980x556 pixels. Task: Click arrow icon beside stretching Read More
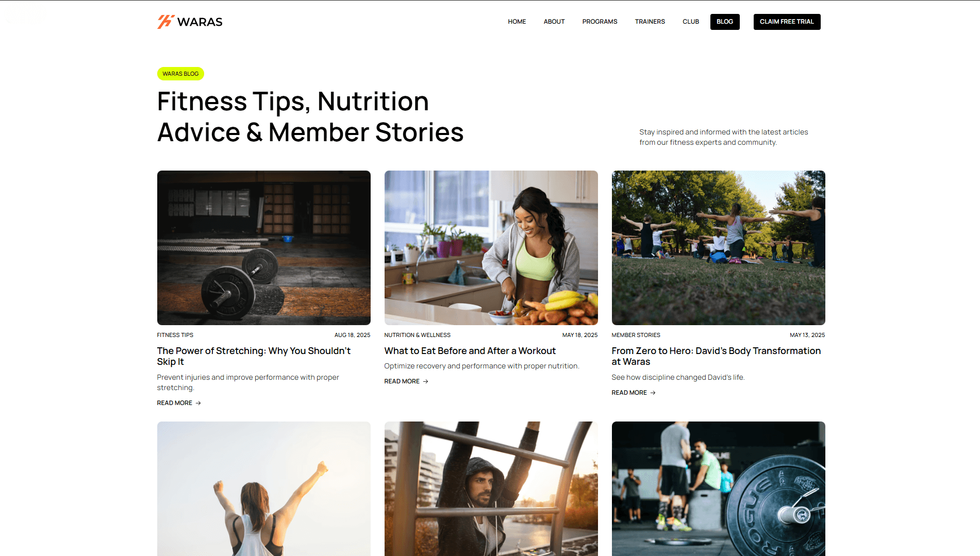tap(198, 403)
